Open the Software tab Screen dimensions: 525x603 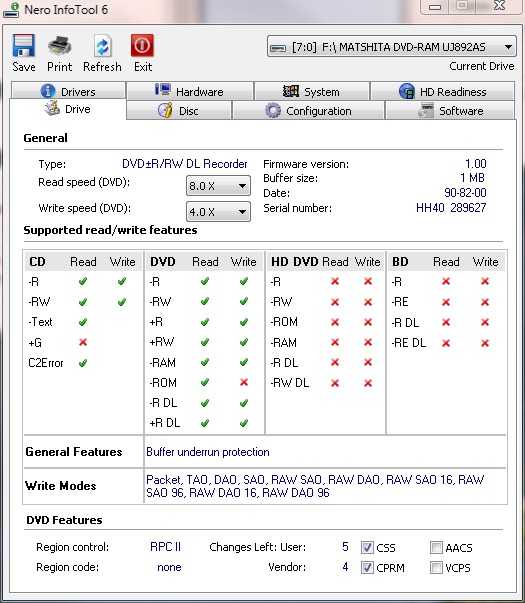pyautogui.click(x=450, y=111)
